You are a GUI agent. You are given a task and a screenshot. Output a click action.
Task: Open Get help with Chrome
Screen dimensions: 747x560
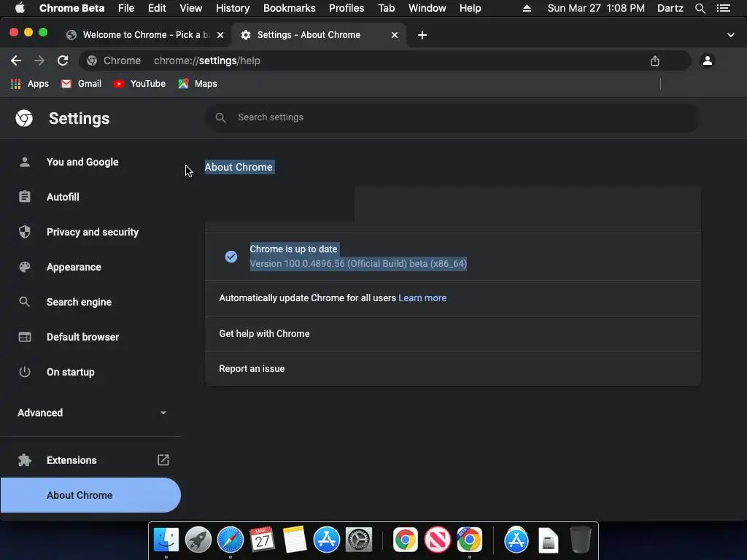tap(452, 334)
